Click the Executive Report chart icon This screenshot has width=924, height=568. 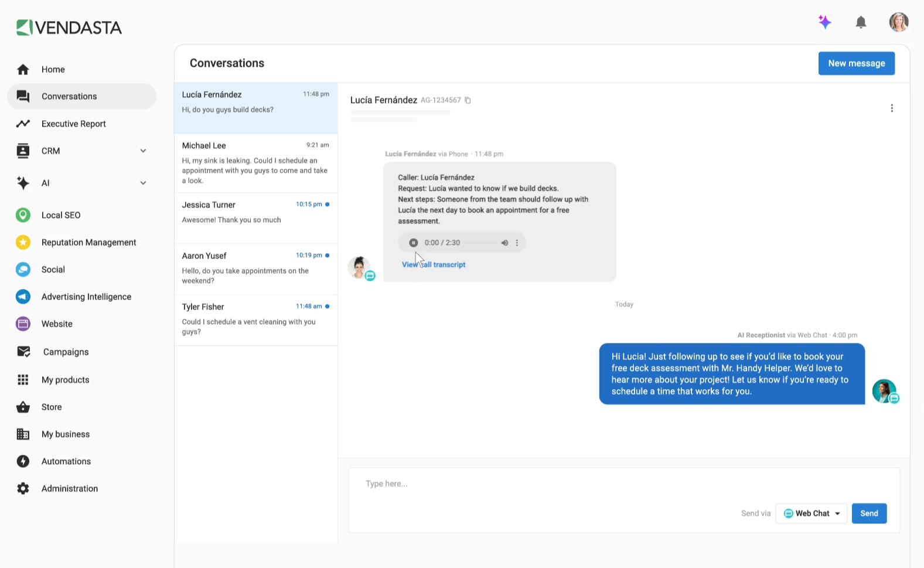click(x=23, y=124)
